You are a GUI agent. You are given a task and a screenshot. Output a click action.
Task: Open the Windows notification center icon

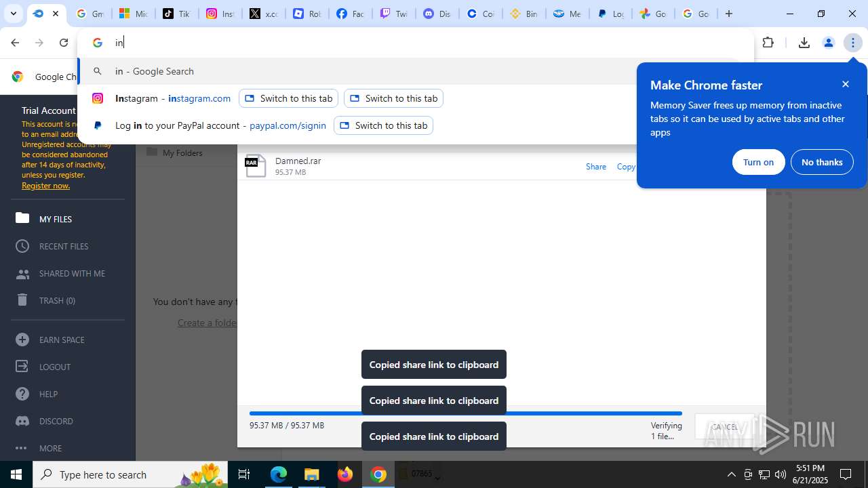point(846,474)
